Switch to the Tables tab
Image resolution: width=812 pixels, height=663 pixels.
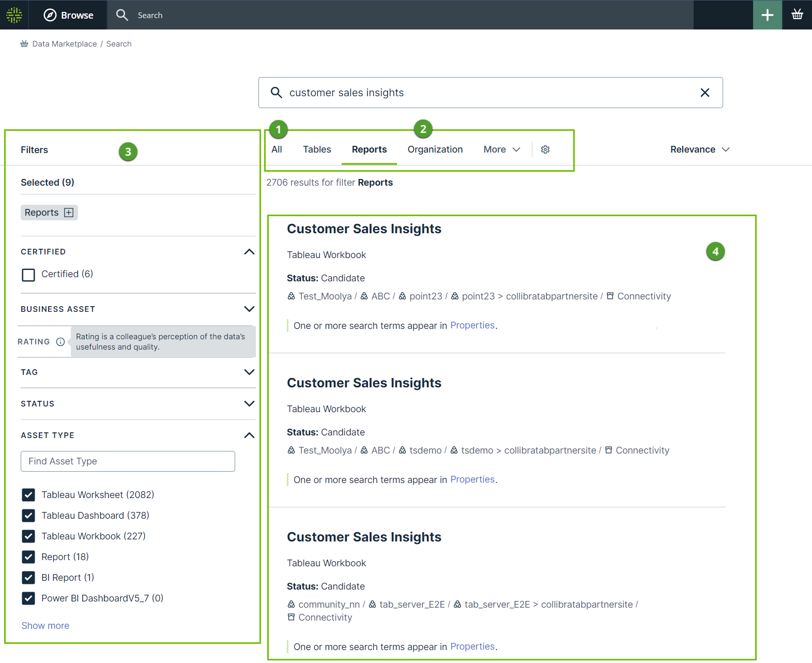317,149
